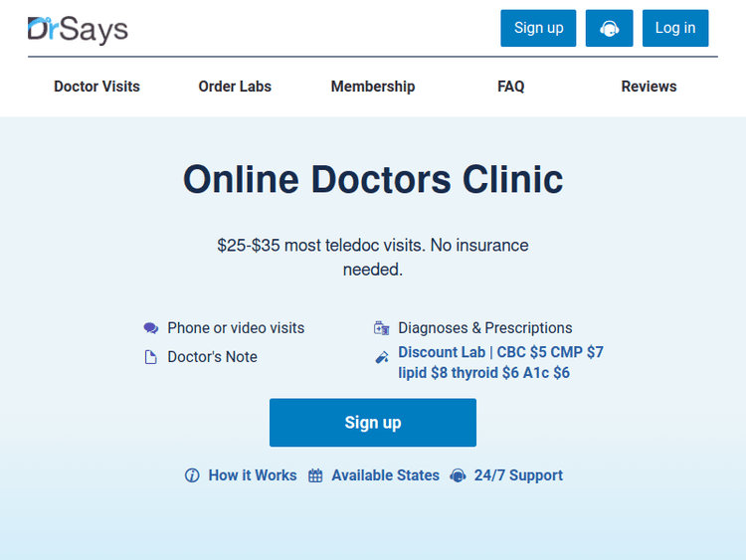The height and width of the screenshot is (560, 746).
Task: Click the medicine bottle Diagnoses icon
Action: click(382, 328)
